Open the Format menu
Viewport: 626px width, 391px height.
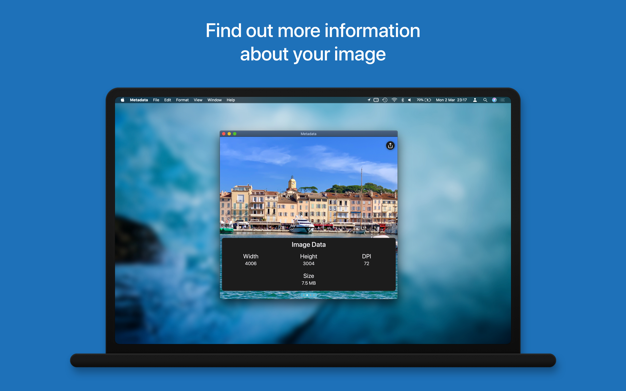[182, 100]
